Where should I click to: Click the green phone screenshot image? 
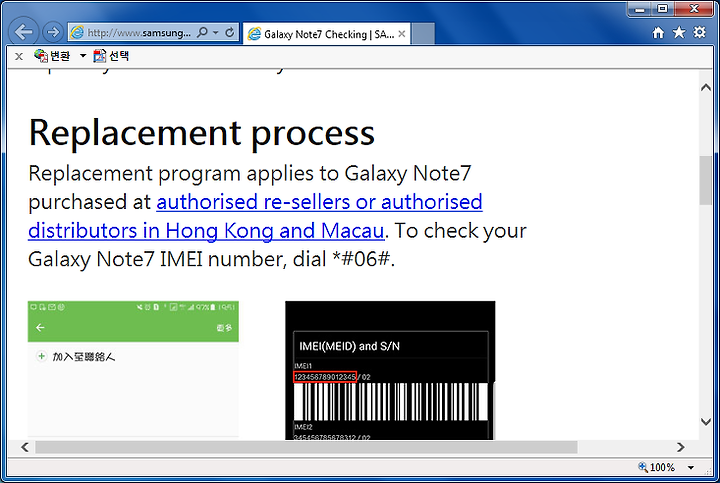[x=133, y=369]
